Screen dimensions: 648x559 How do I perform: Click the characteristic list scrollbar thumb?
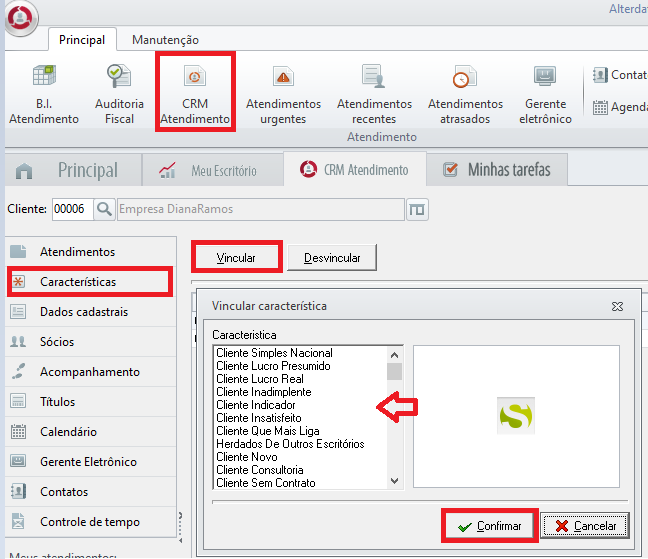click(x=394, y=371)
